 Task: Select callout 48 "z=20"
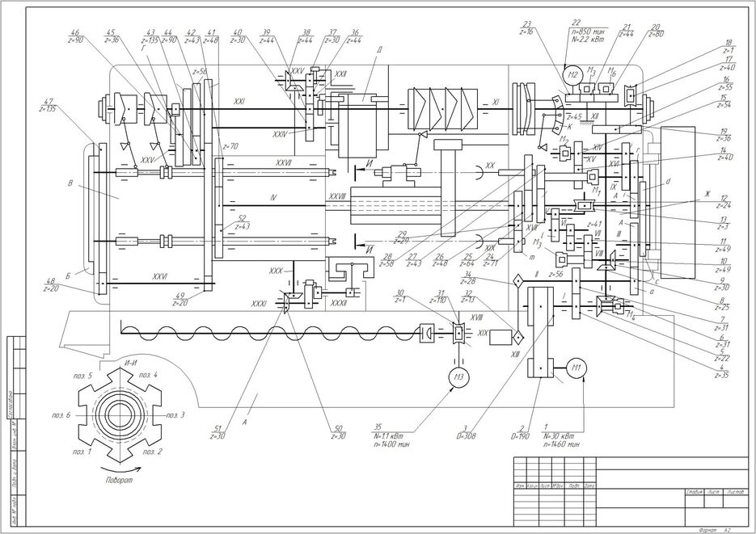(x=51, y=285)
